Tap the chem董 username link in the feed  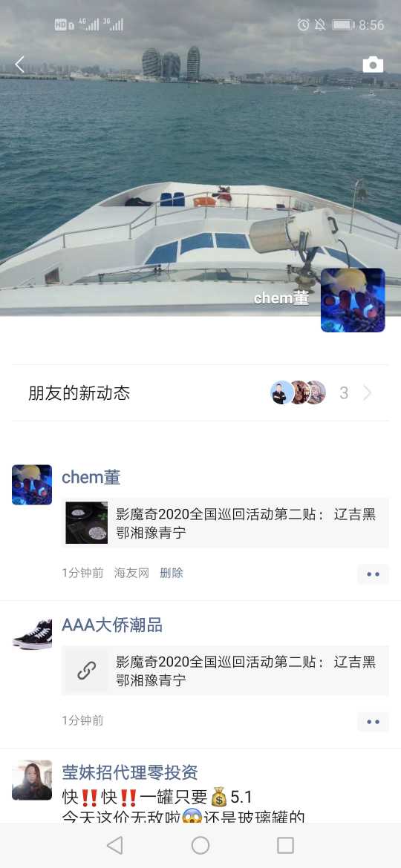coord(91,477)
